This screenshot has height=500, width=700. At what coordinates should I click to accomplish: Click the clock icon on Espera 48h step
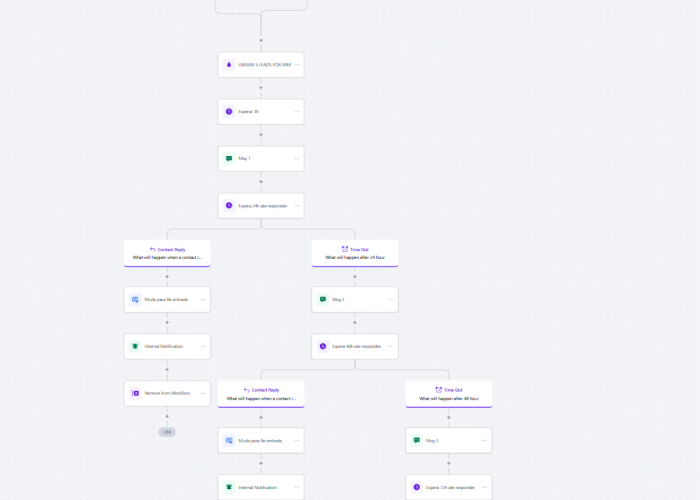(323, 346)
